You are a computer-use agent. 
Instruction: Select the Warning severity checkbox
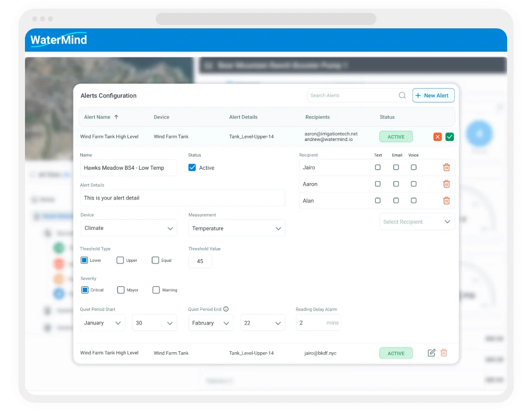coord(156,289)
